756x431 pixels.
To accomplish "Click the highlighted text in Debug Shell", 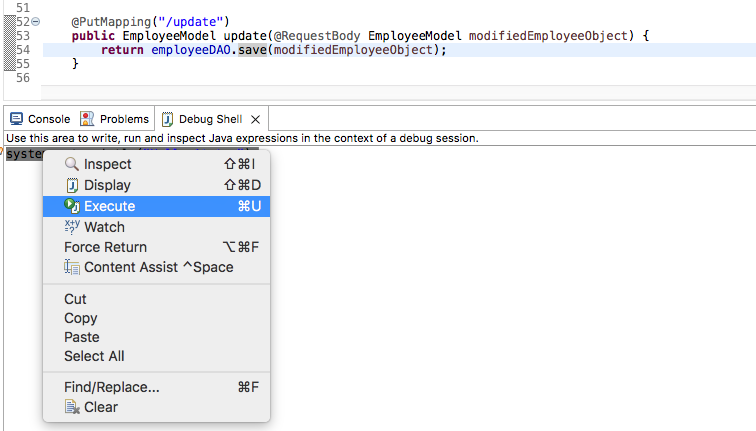I will (x=22, y=153).
